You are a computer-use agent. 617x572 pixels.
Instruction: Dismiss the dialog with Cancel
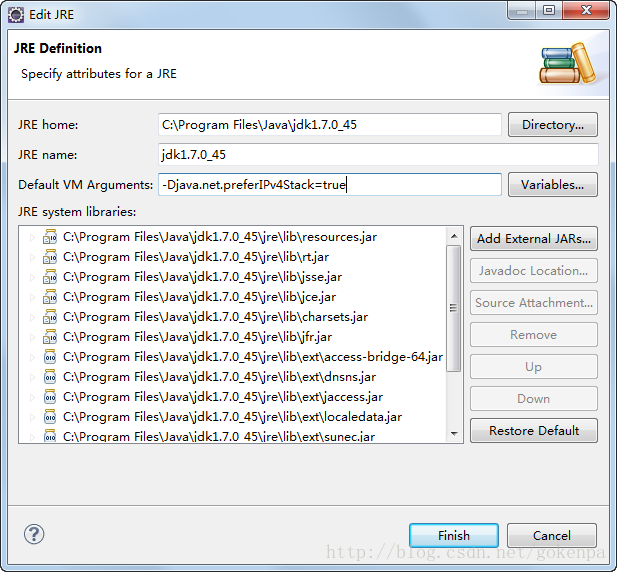tap(552, 535)
